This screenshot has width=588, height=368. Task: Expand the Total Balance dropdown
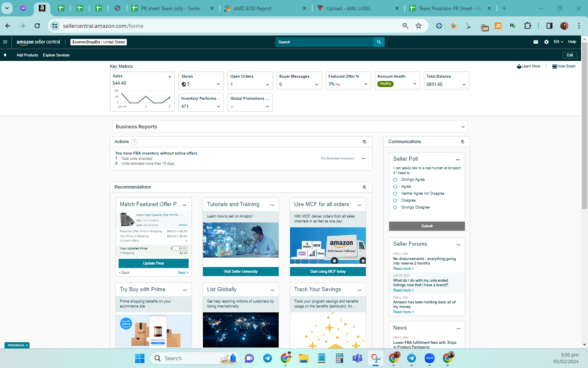pyautogui.click(x=464, y=84)
